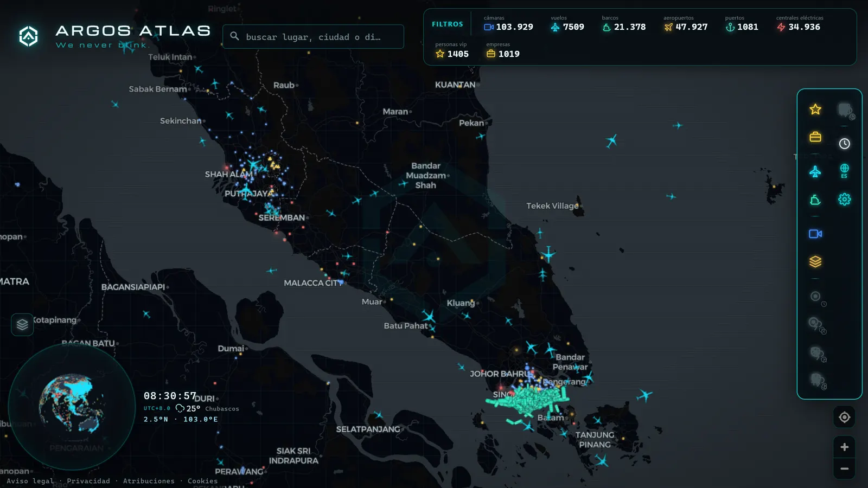Viewport: 868px width, 488px height.
Task: Click the JOHOR BAHRU label on the map
Action: click(x=499, y=374)
